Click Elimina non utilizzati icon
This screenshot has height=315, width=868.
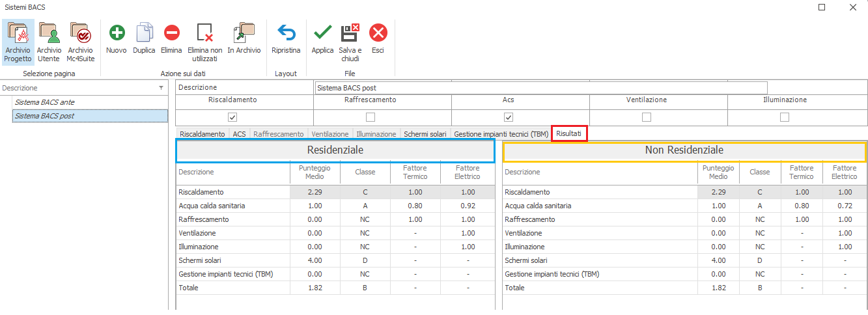pyautogui.click(x=204, y=33)
